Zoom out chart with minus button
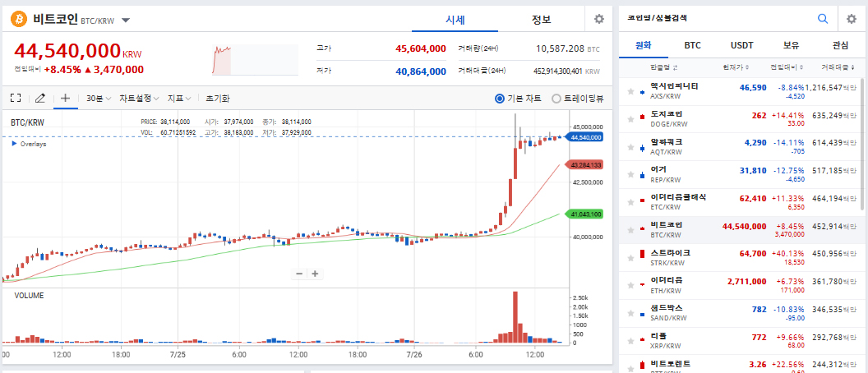This screenshot has height=373, width=868. tap(299, 274)
